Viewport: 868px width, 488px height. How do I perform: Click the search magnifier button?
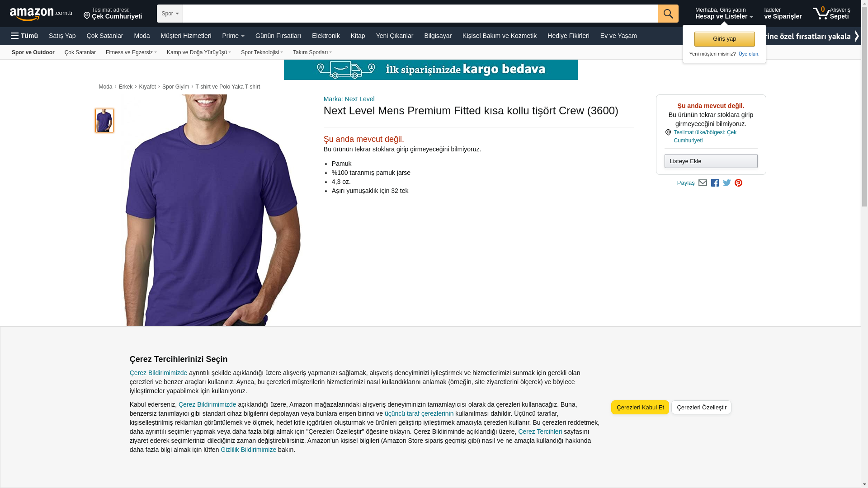click(x=668, y=14)
